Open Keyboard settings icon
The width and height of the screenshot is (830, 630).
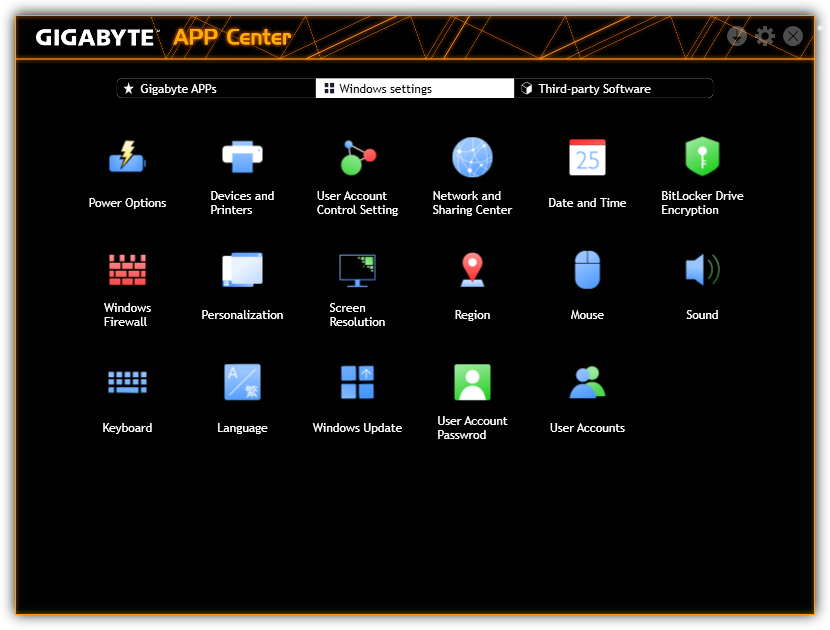coord(127,382)
